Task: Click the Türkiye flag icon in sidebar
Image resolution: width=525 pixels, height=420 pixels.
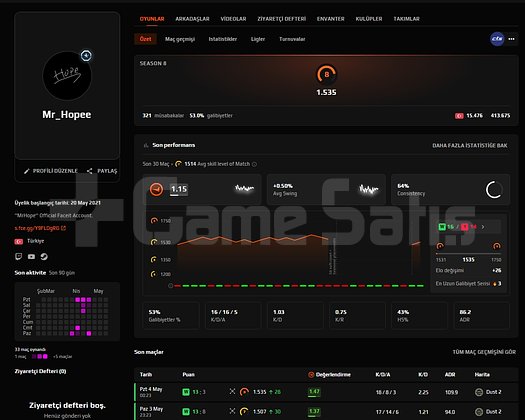Action: pyautogui.click(x=19, y=241)
